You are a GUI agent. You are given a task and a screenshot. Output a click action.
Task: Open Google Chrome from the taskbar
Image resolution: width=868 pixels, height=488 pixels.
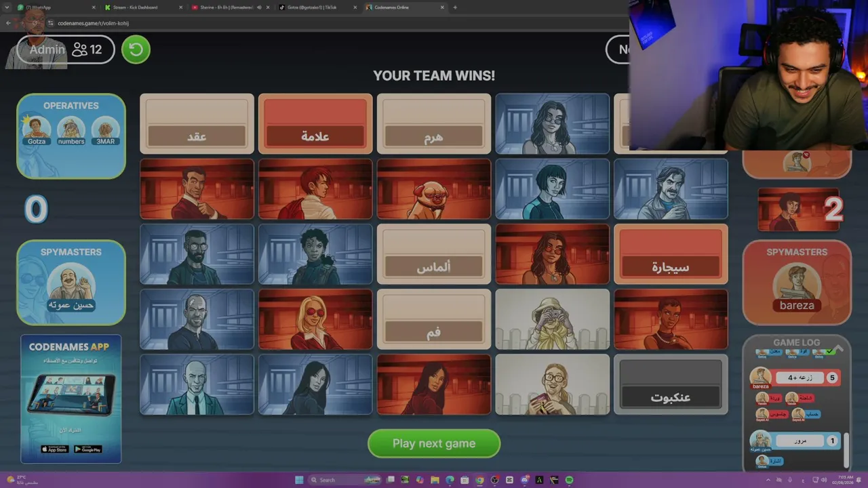[479, 480]
